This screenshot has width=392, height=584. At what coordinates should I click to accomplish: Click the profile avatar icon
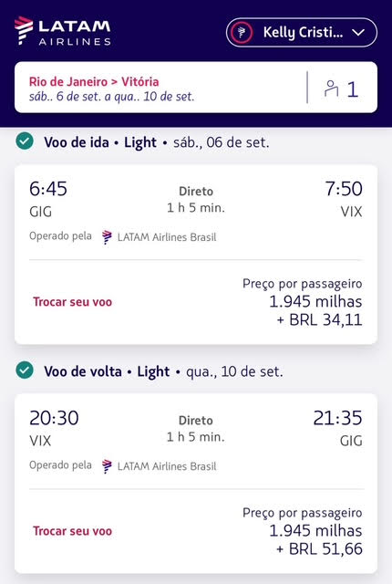coord(242,33)
